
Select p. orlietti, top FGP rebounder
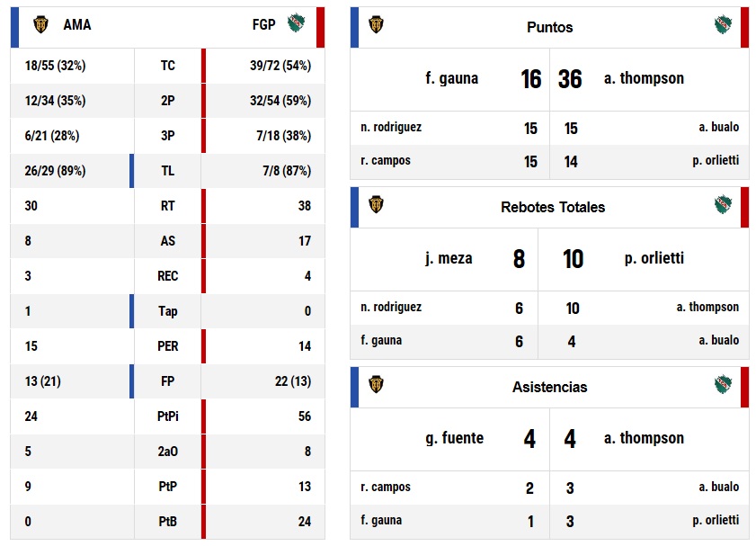654,258
